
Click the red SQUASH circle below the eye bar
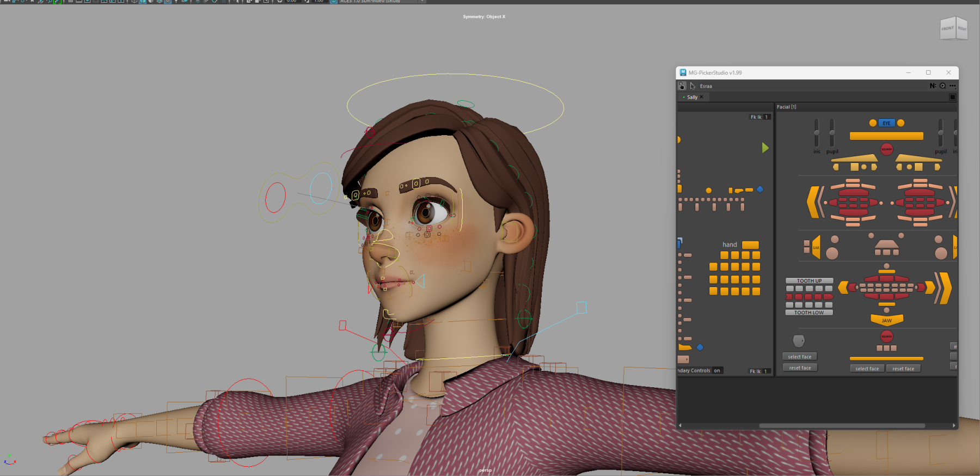click(x=886, y=149)
